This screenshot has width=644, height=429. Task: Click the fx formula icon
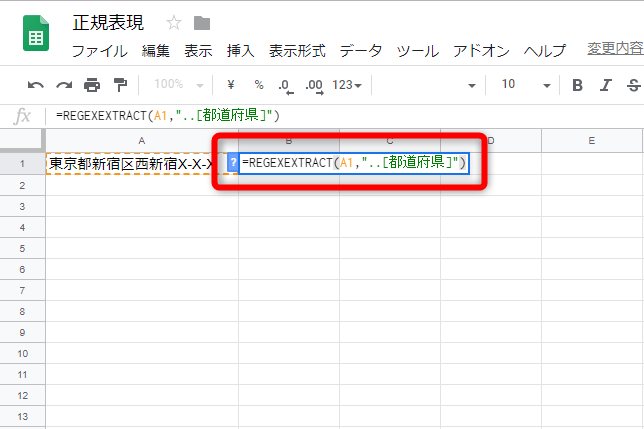click(22, 116)
